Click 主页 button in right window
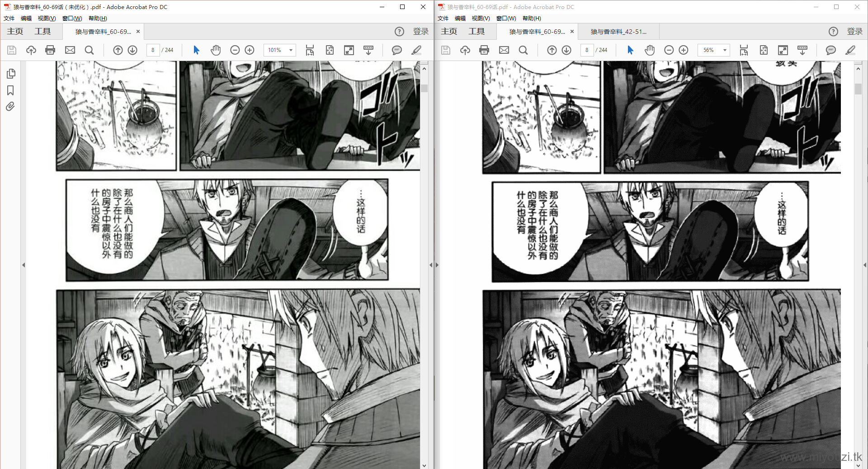The image size is (868, 469). tap(449, 32)
